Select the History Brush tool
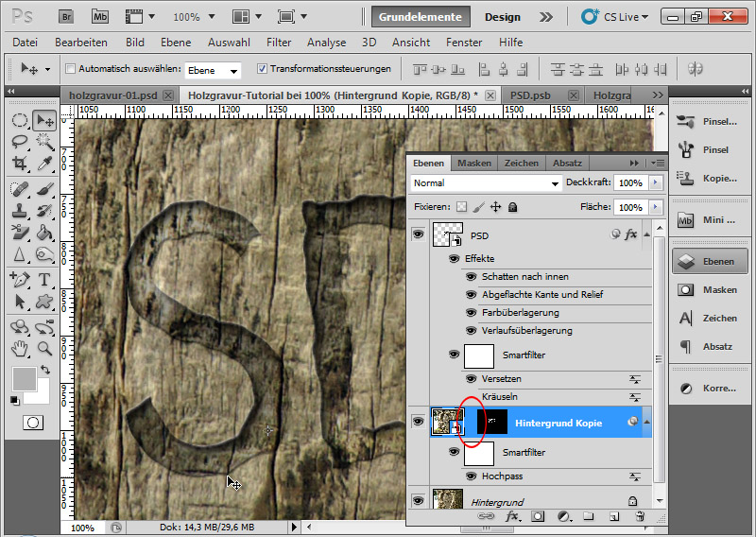Image resolution: width=756 pixels, height=537 pixels. pyautogui.click(x=44, y=211)
